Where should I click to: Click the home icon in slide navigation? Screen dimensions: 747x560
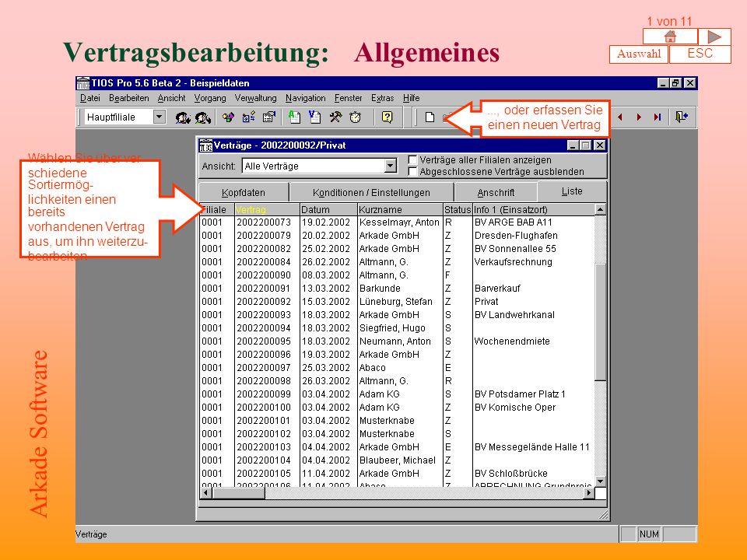[x=670, y=37]
